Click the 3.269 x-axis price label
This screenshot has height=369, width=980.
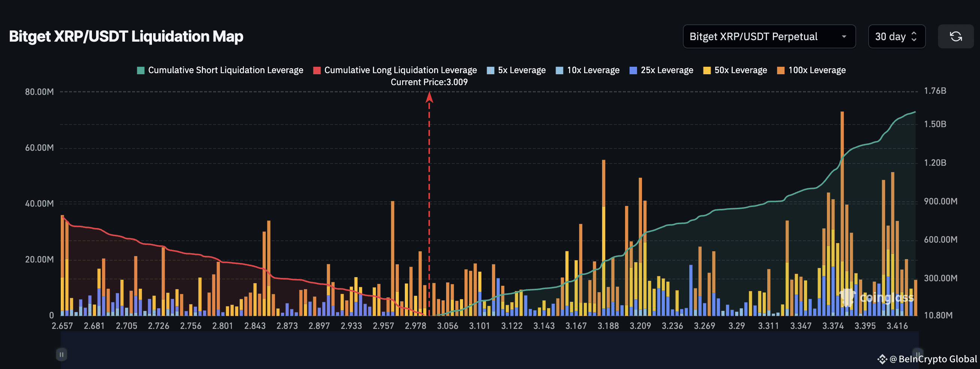point(705,326)
